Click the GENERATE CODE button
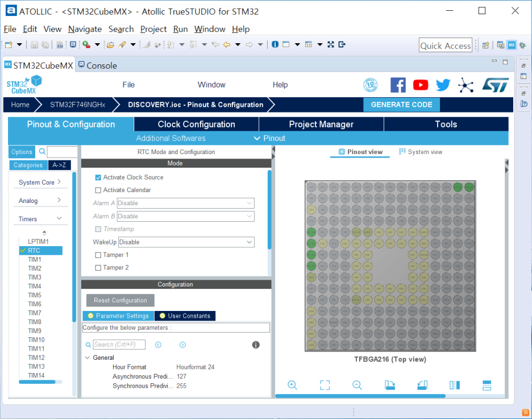 [401, 105]
